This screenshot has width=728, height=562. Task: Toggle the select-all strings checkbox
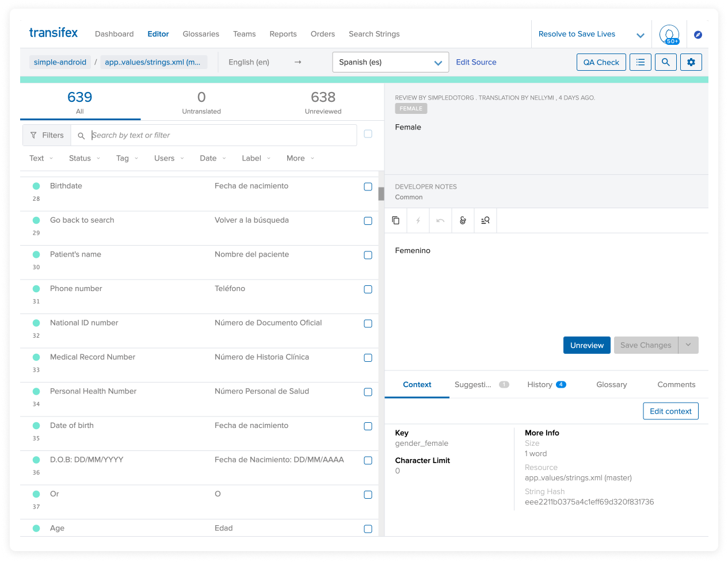pyautogui.click(x=368, y=134)
